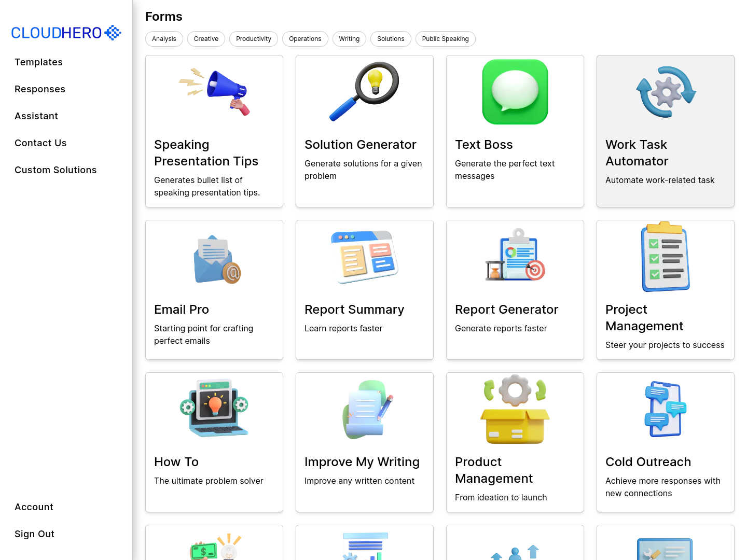Select the green message bubble Text Boss icon
The image size is (747, 560).
click(x=515, y=92)
